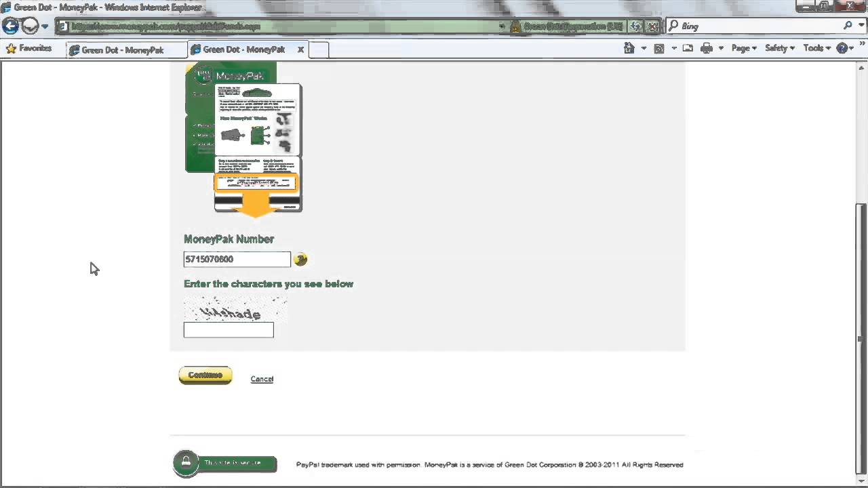Stop loading with the red X icon
The height and width of the screenshot is (488, 868).
[x=652, y=26]
